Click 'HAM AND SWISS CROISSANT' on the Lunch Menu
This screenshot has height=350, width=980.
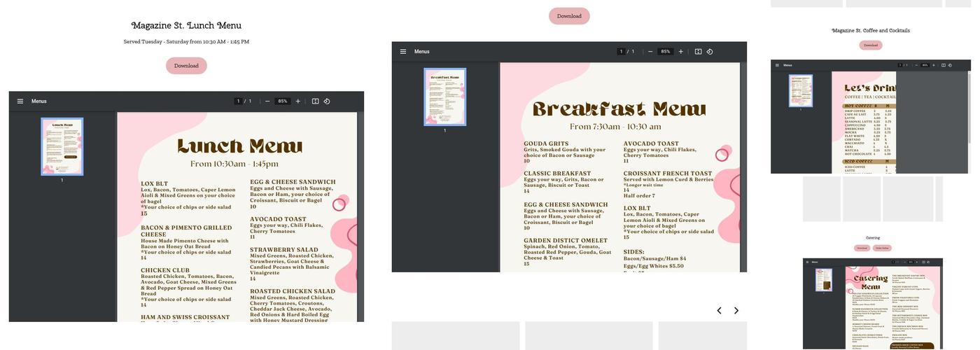185,317
